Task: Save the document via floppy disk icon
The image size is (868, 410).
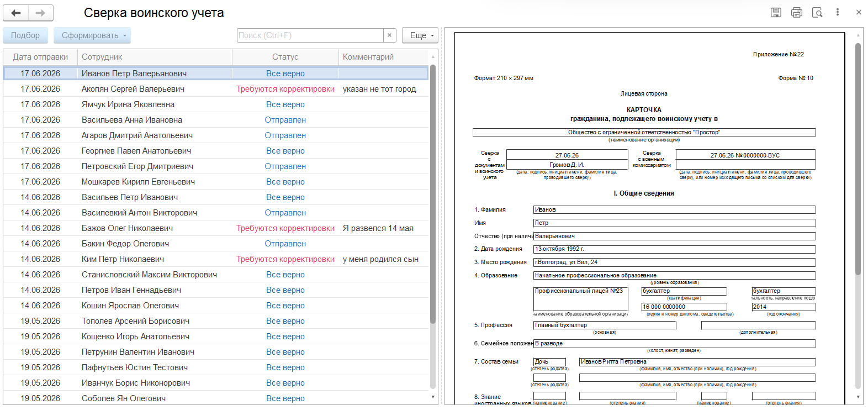Action: point(776,12)
